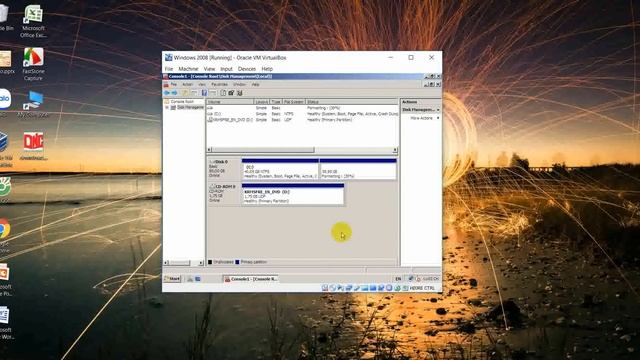Toggle the Show/Hide Action Pane toolbar icon

(213, 93)
